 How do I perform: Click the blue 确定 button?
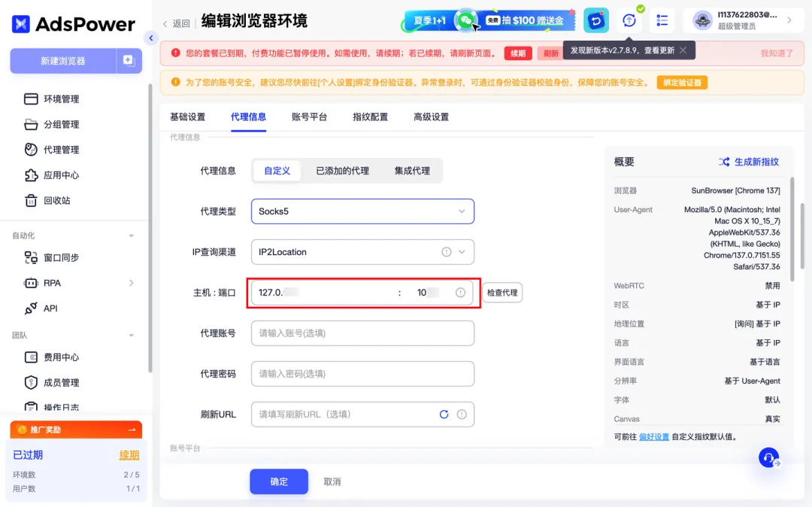tap(279, 481)
